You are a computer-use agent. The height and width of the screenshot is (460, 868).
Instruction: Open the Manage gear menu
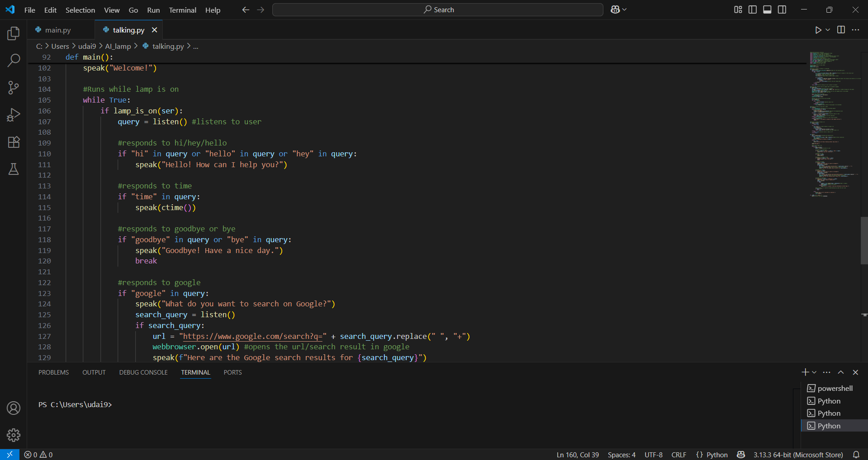click(x=14, y=435)
